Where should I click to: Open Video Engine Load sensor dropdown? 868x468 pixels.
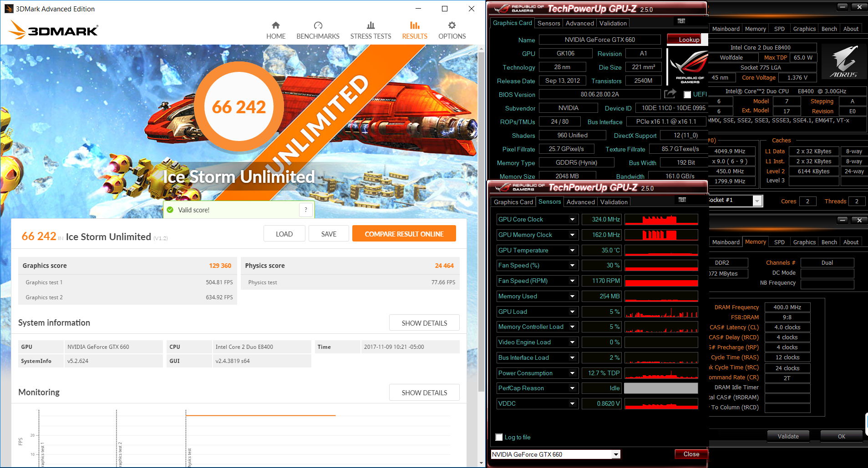[573, 342]
